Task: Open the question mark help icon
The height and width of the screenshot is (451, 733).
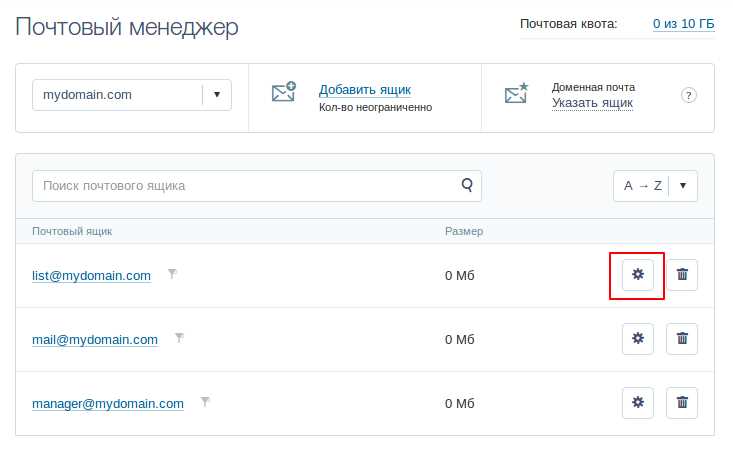Action: (688, 95)
